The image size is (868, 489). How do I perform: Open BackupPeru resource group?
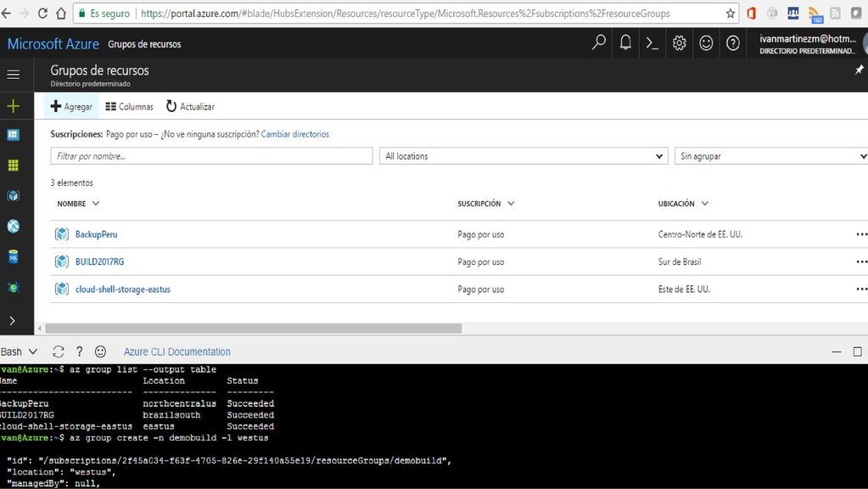(97, 234)
